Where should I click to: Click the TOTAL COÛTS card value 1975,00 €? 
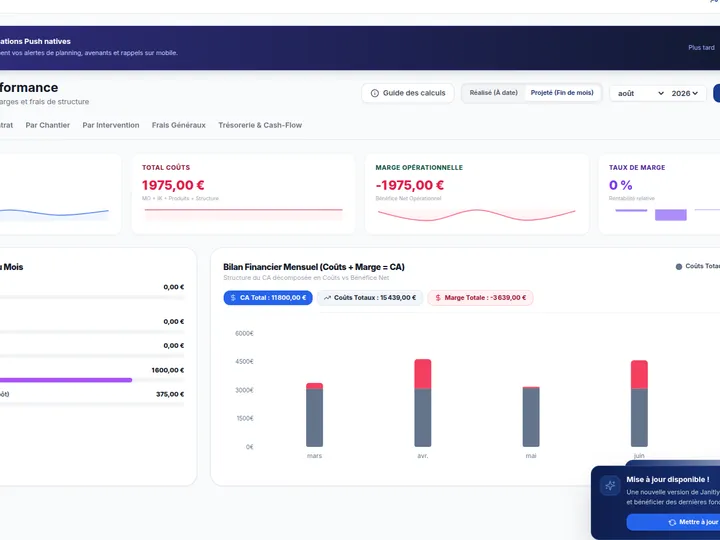point(173,185)
